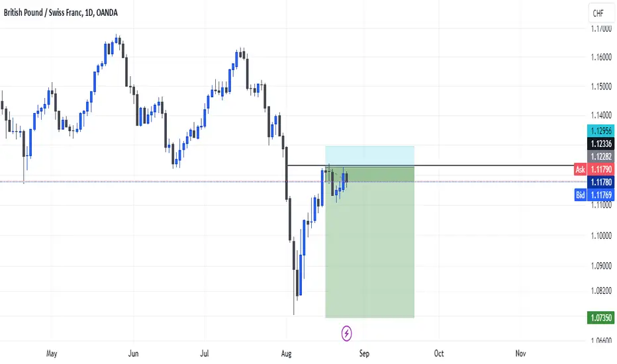Select the green 1.07350 target price tag
The height and width of the screenshot is (364, 617).
(x=601, y=318)
